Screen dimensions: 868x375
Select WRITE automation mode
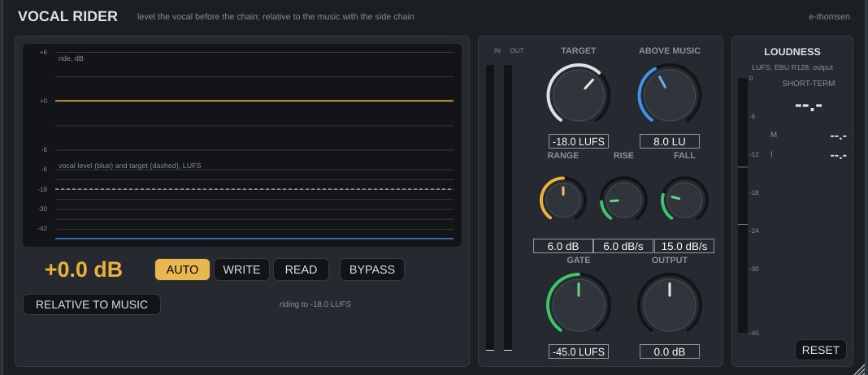(x=241, y=269)
